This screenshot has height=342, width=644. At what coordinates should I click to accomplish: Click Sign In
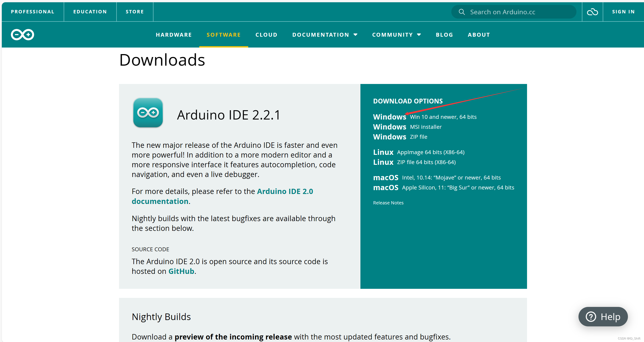point(623,12)
